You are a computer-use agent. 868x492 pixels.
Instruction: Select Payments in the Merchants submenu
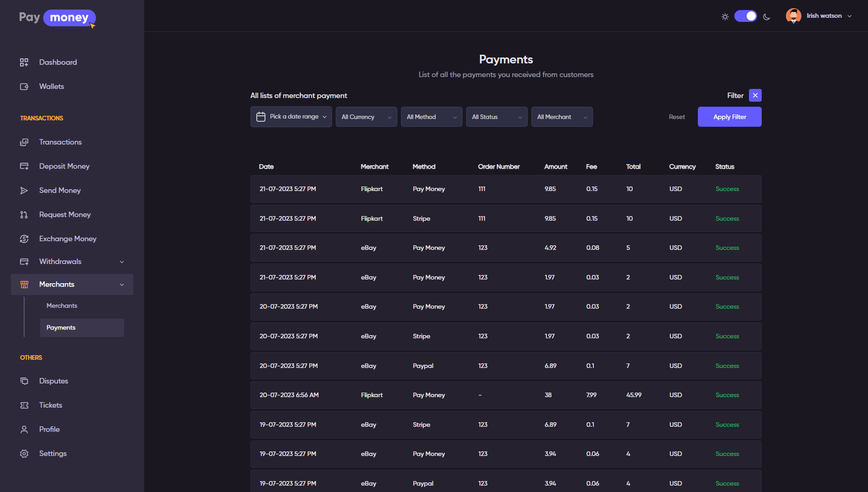[61, 327]
